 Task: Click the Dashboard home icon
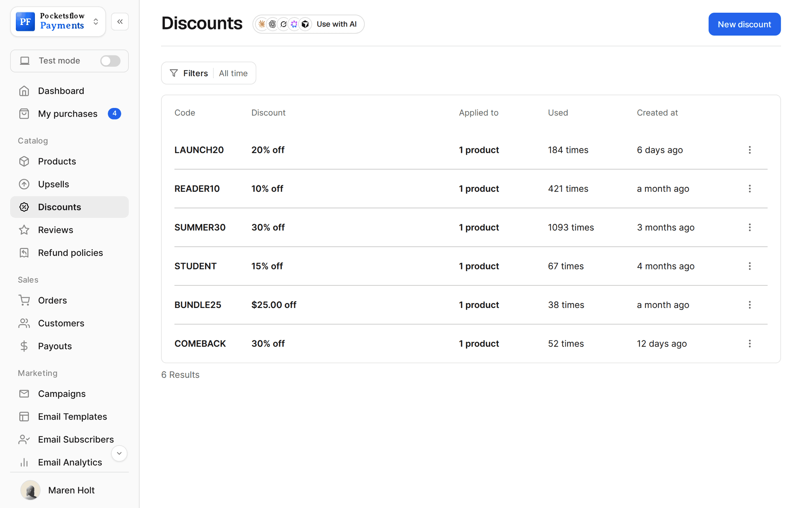pyautogui.click(x=24, y=91)
